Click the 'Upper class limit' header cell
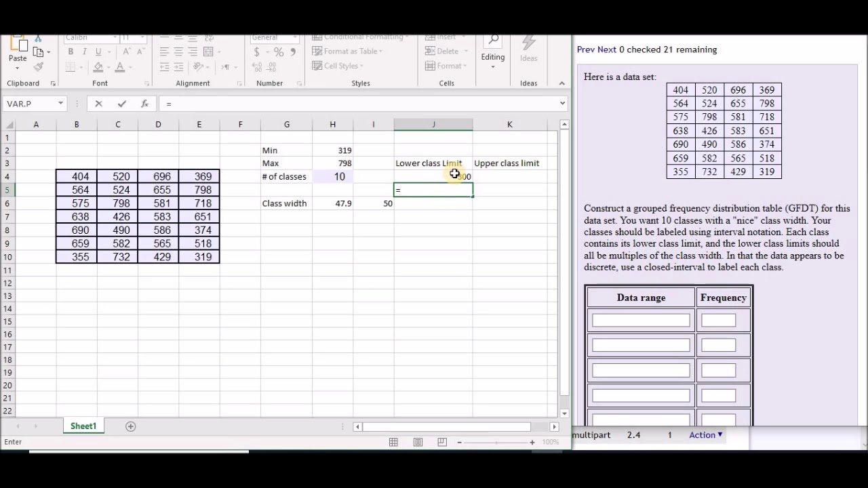868x488 pixels. 509,163
